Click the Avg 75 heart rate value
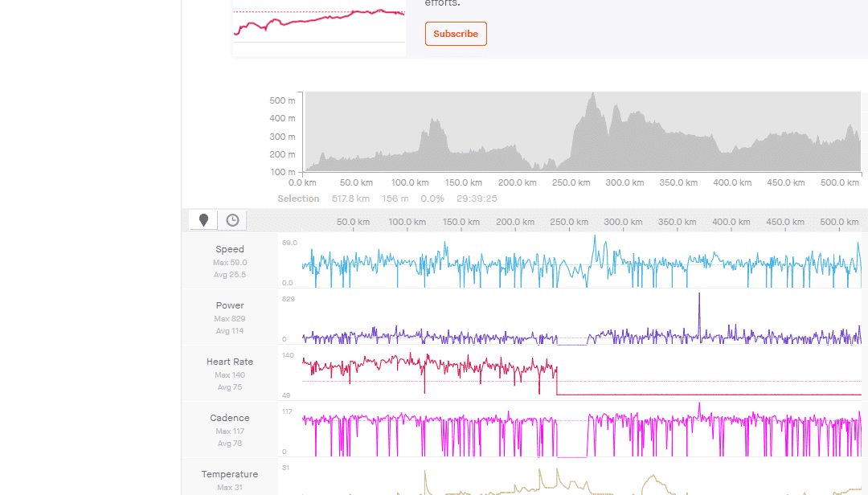The height and width of the screenshot is (495, 868). 229,387
